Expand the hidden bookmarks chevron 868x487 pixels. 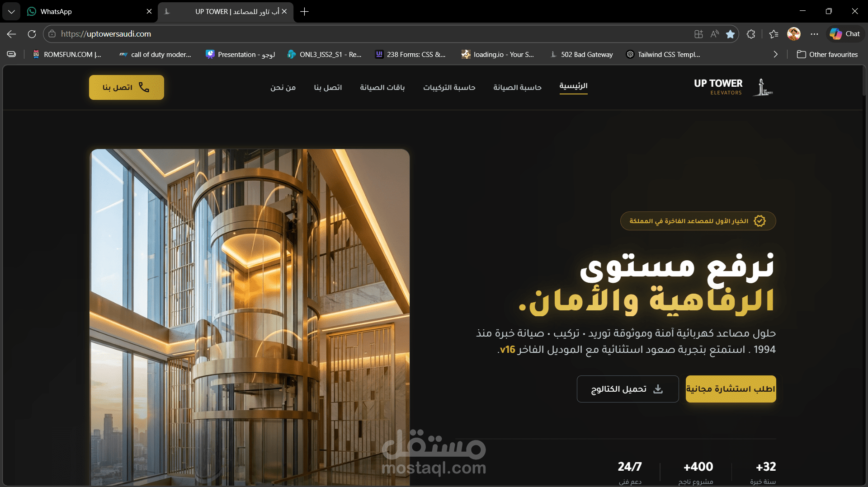tap(775, 54)
